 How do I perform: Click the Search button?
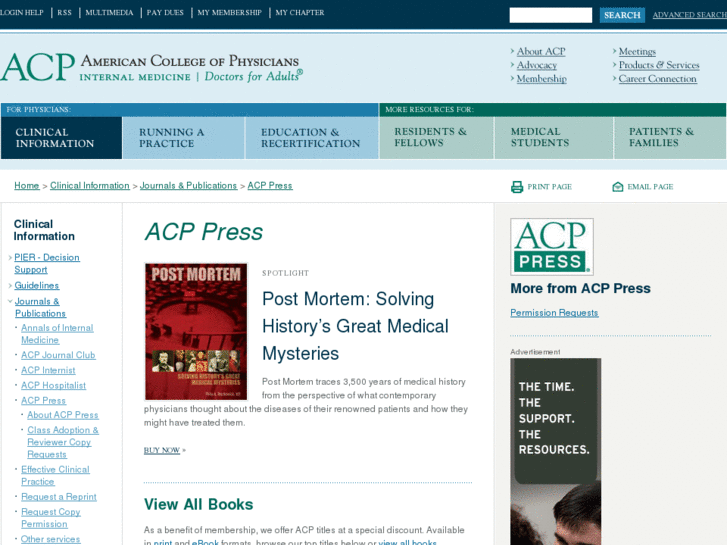coord(622,15)
